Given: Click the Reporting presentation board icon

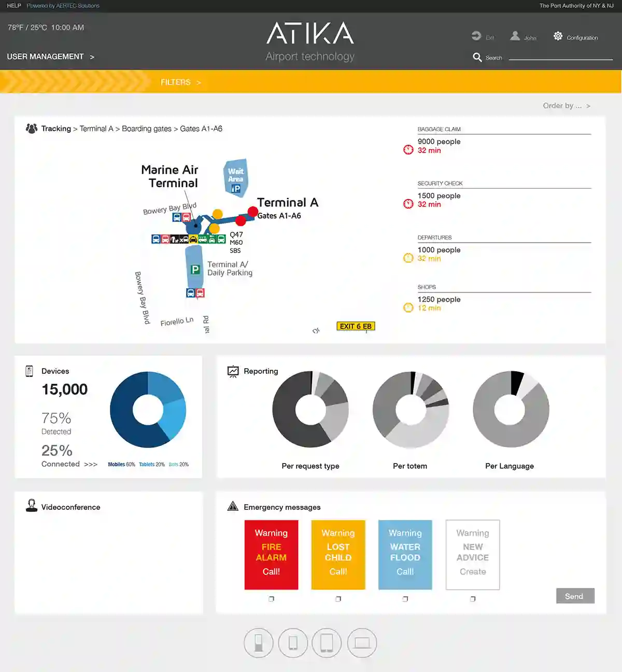Looking at the screenshot, I should 233,371.
